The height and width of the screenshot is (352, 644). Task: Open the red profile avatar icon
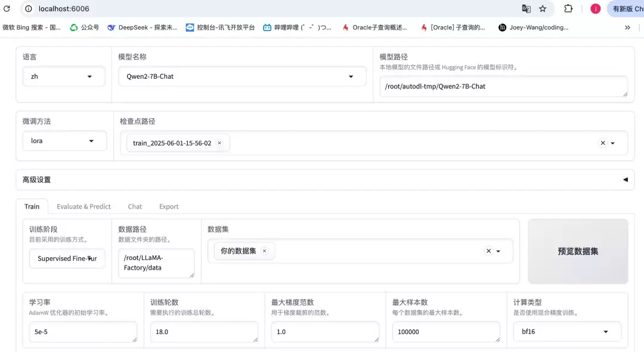(x=595, y=8)
